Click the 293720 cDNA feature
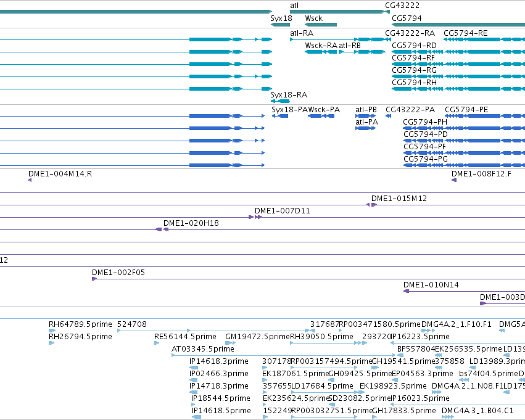525x420 pixels. [365, 343]
